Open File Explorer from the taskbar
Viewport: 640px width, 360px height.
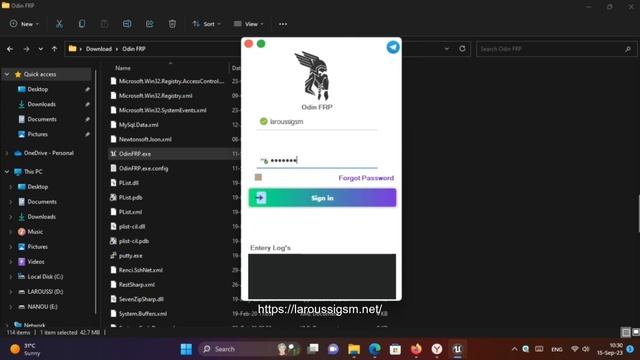354,349
